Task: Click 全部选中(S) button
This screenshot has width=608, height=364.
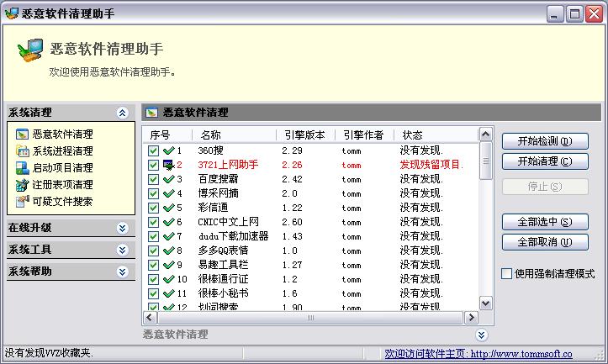Action: point(545,222)
